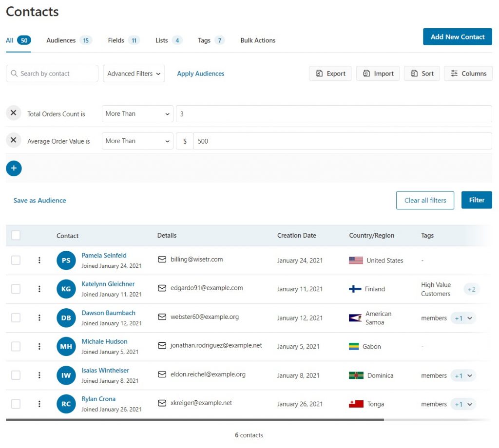Open the Advanced Filters dropdown
The height and width of the screenshot is (448, 499).
(134, 74)
